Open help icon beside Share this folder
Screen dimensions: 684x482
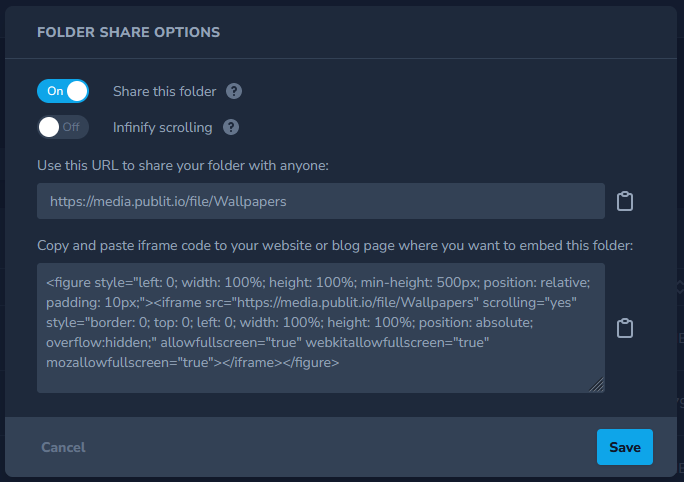pos(234,91)
